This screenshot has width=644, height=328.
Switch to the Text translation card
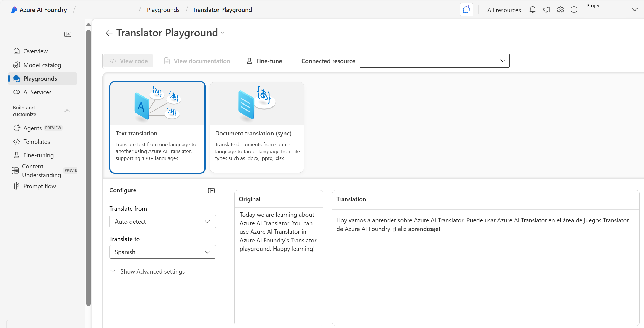coord(157,127)
